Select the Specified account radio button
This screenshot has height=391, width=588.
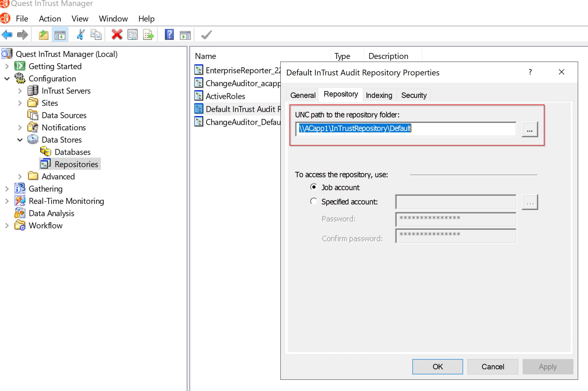pos(314,201)
